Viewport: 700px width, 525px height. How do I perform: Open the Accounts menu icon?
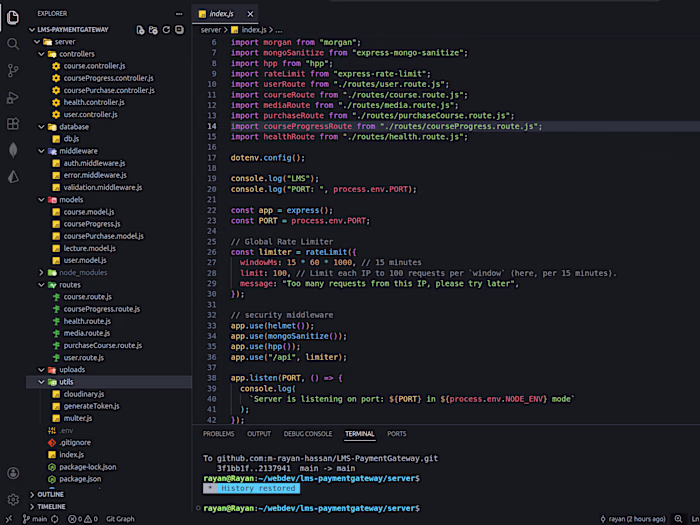tap(13, 473)
